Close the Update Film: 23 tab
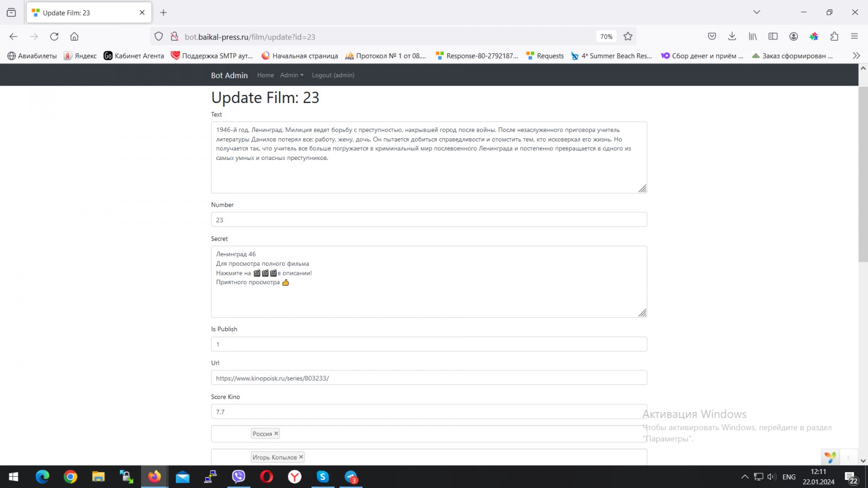 click(x=142, y=12)
